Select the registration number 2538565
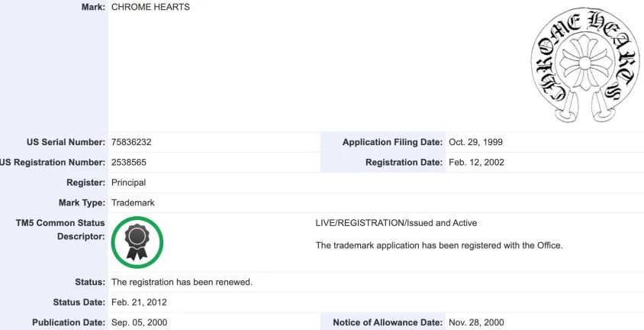Viewport: 644px width, 330px height. click(x=128, y=163)
